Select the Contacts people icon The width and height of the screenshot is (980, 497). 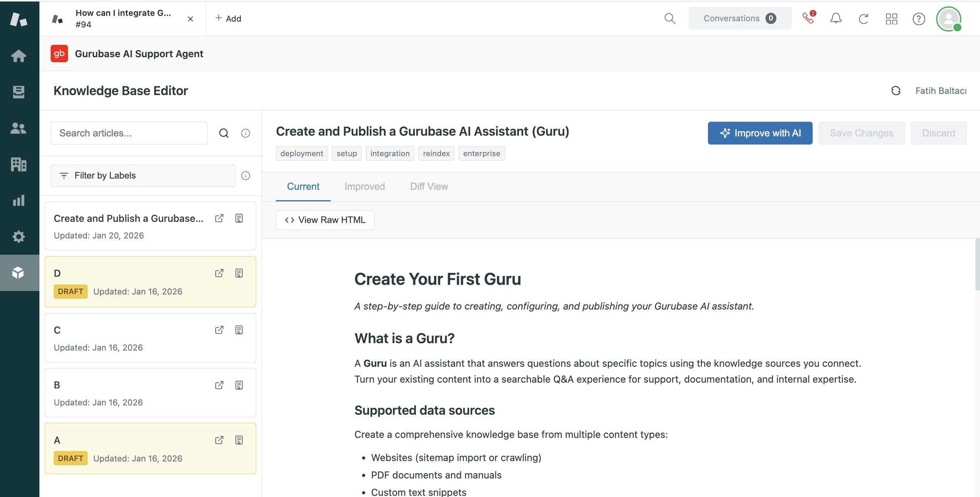[19, 128]
